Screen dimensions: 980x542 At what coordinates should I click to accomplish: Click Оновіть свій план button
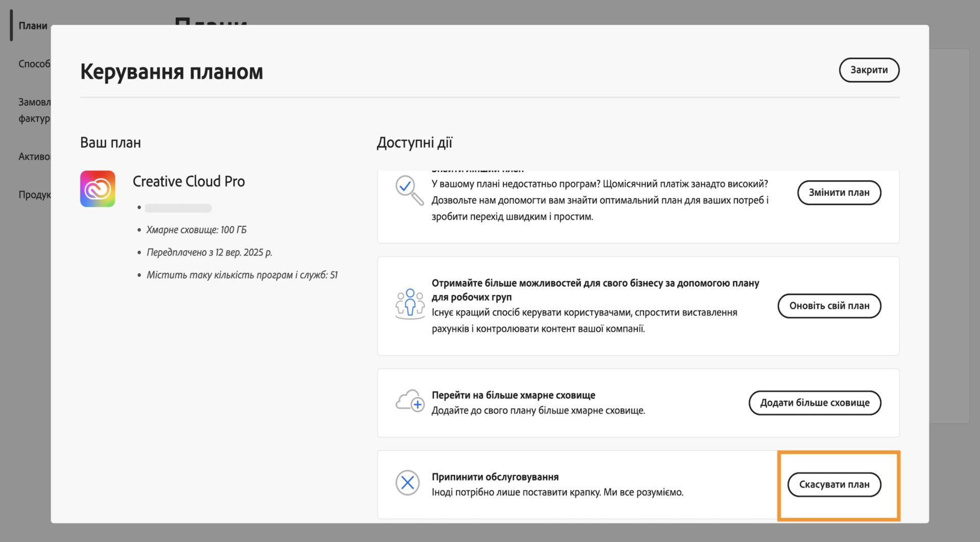coord(829,305)
